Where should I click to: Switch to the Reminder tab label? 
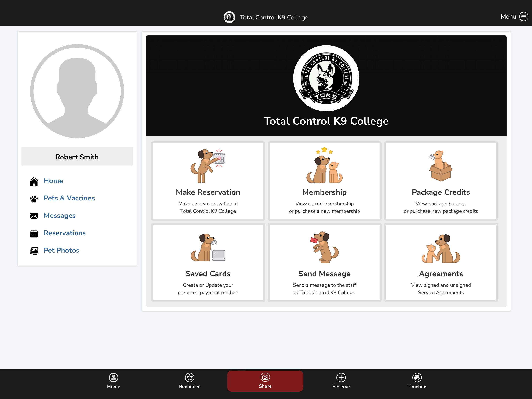tap(189, 387)
